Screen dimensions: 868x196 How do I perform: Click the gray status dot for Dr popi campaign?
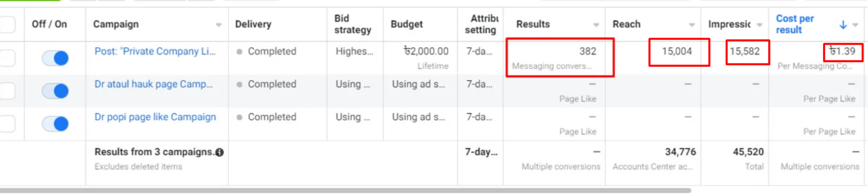coord(239,117)
